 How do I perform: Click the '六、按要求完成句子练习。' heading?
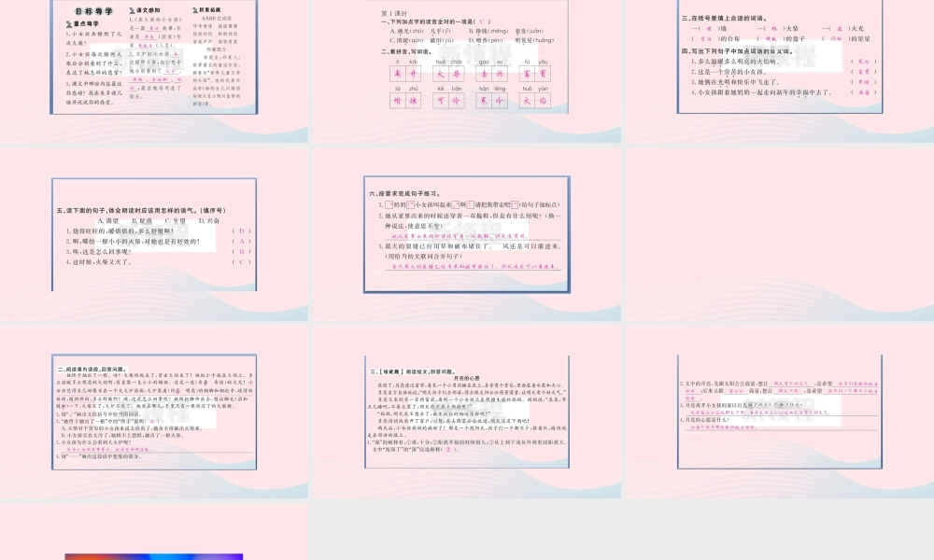tap(405, 194)
